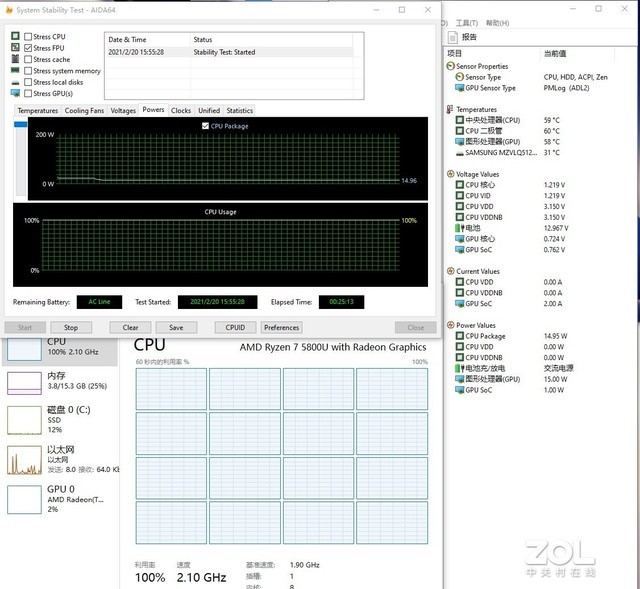Screen dimensions: 640x589
Task: Select GPU 0 in Task Manager sidebar
Action: [60, 499]
